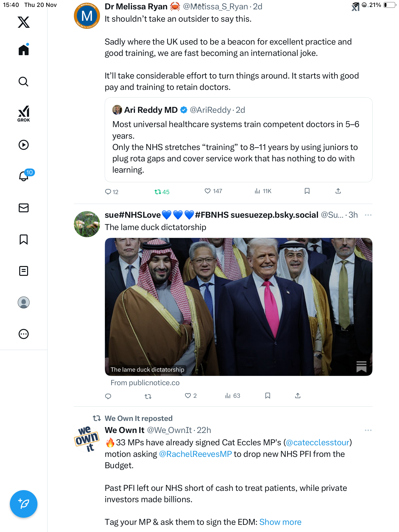Open more options for sue#NHSLove's post
This screenshot has width=399, height=532.
click(x=368, y=215)
